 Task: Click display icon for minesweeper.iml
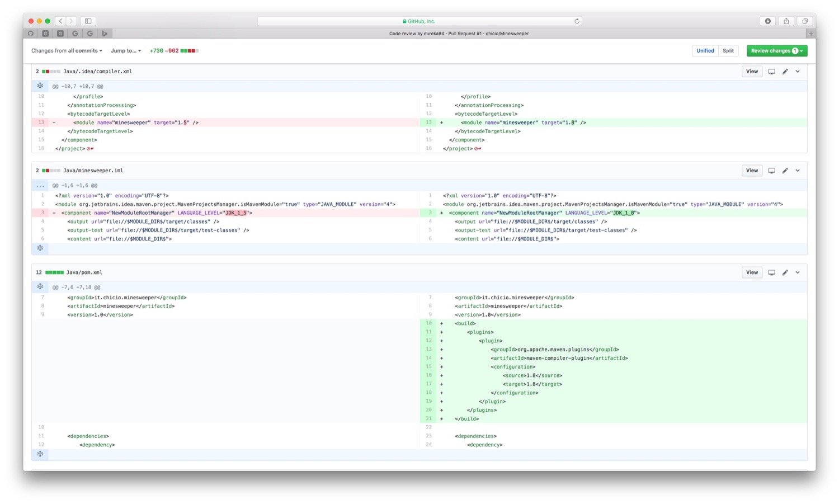(x=771, y=171)
